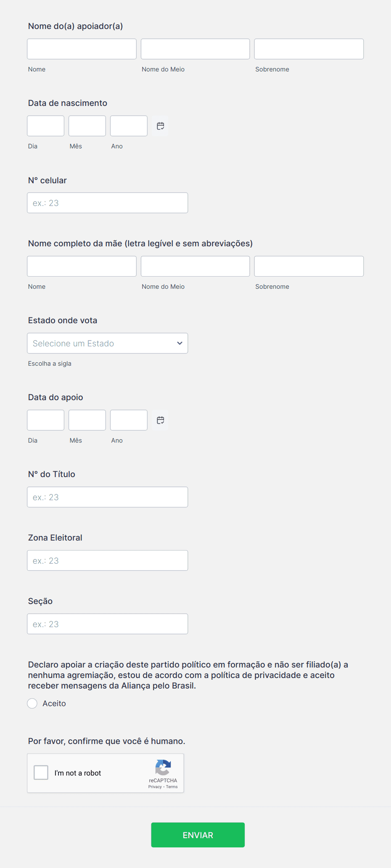Click the Dia field under Data de nascimento
This screenshot has width=391, height=868.
pos(46,126)
